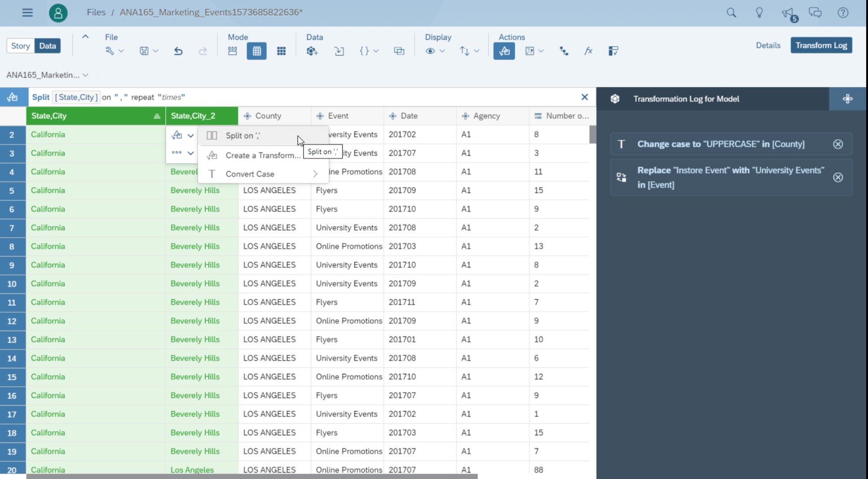Go to Files breadcrumb link

coord(96,12)
